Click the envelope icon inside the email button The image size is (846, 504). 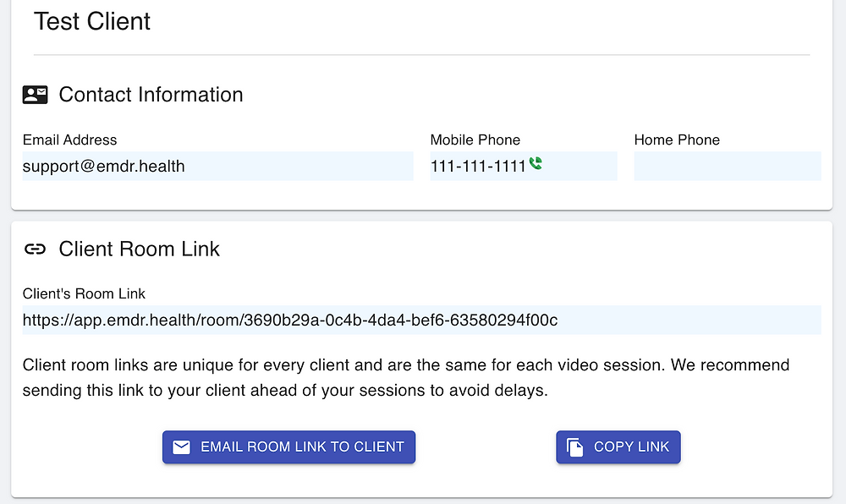point(181,446)
